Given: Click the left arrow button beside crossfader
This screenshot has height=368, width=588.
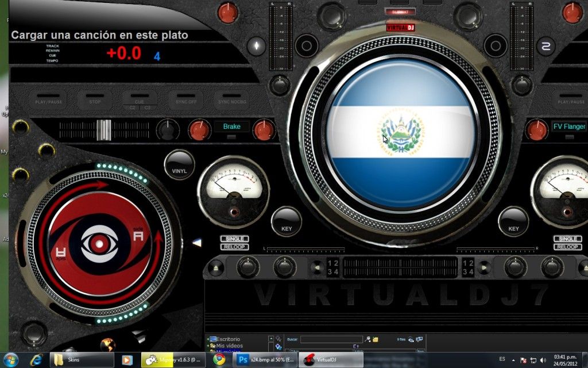Looking at the screenshot, I should 317,267.
